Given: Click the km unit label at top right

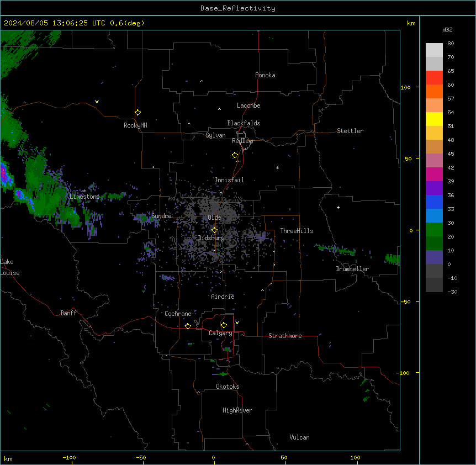Looking at the screenshot, I should [x=411, y=23].
